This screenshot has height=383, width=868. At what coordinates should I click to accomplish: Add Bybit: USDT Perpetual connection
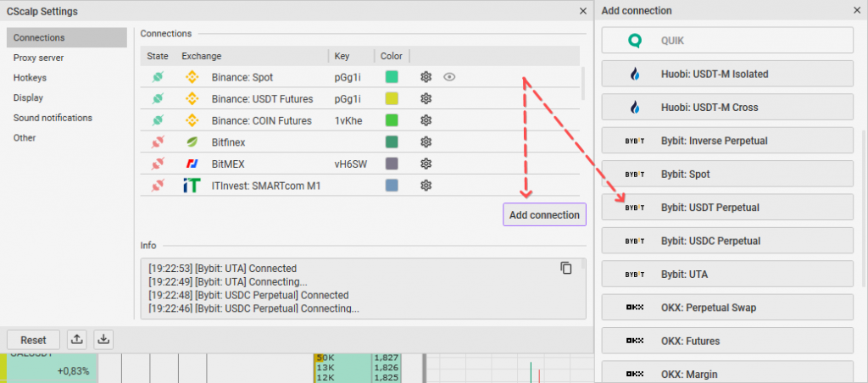727,208
